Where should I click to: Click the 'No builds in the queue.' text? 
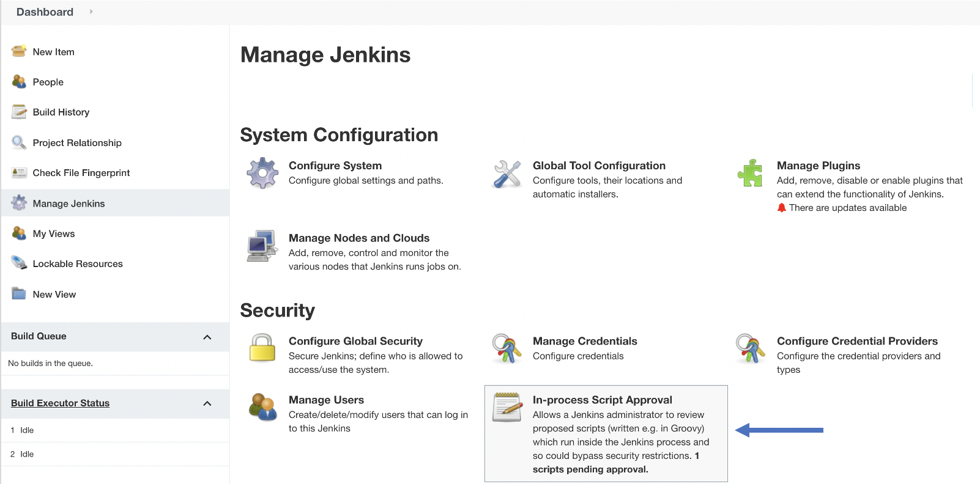pyautogui.click(x=50, y=363)
